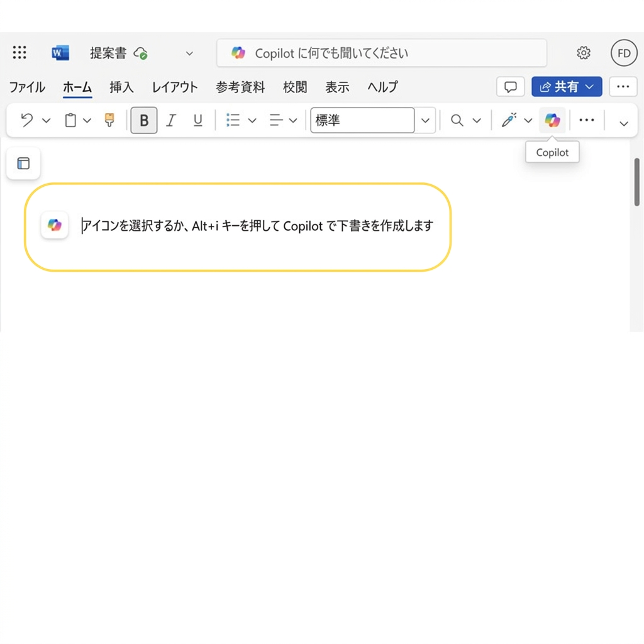The width and height of the screenshot is (644, 644).
Task: Click the paste clipboard icon
Action: [x=70, y=120]
